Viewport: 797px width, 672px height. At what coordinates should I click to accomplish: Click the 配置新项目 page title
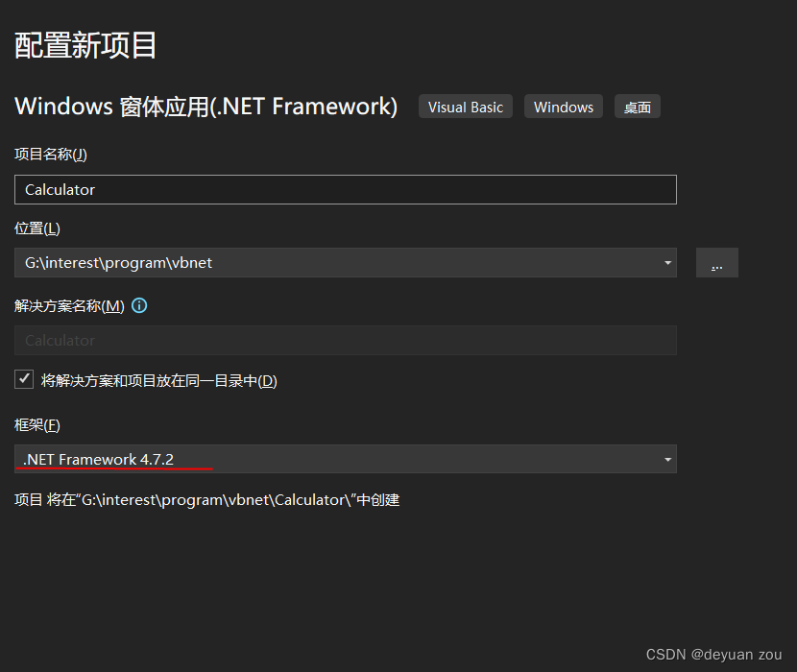[85, 44]
